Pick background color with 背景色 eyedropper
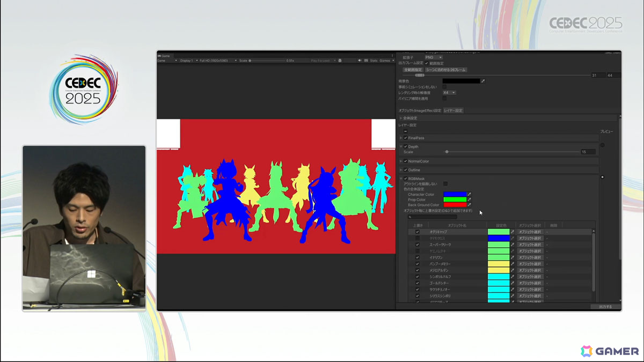The height and width of the screenshot is (362, 644). pos(483,81)
